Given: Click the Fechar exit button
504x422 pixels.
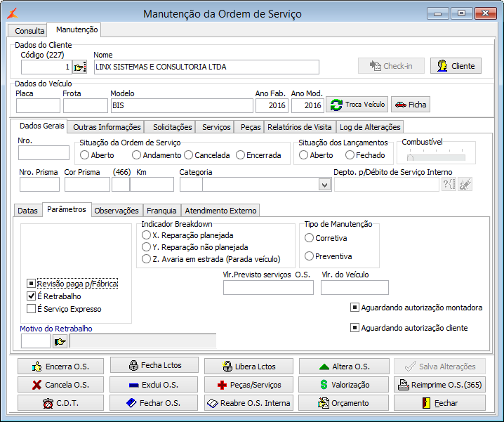Looking at the screenshot, I should tap(439, 403).
